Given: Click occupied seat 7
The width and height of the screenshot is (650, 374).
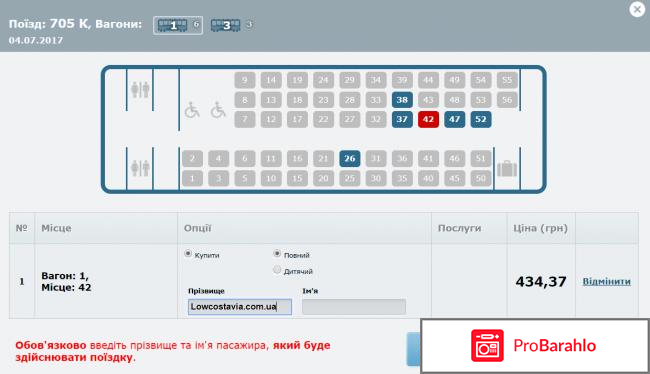Looking at the screenshot, I should coord(245,119).
